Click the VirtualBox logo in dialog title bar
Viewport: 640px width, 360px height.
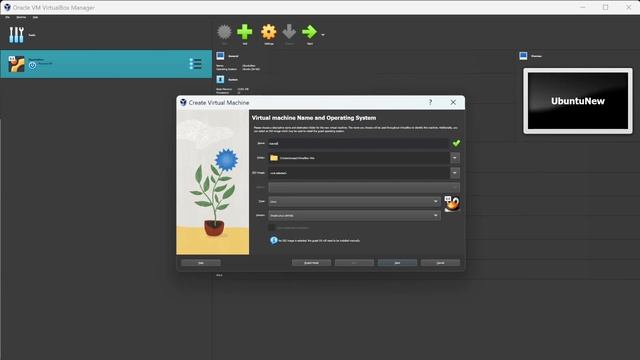(x=183, y=102)
